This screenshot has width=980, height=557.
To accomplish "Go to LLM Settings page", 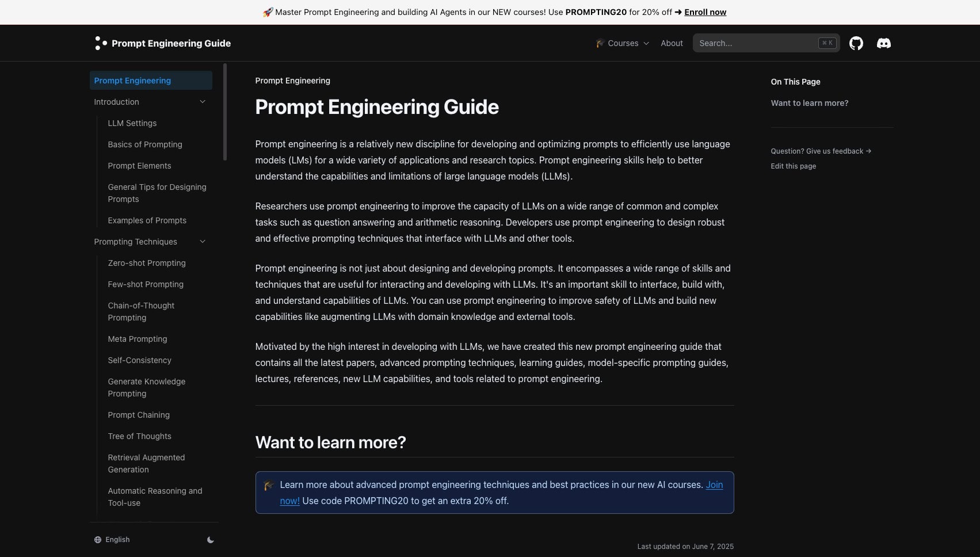I will (x=132, y=123).
